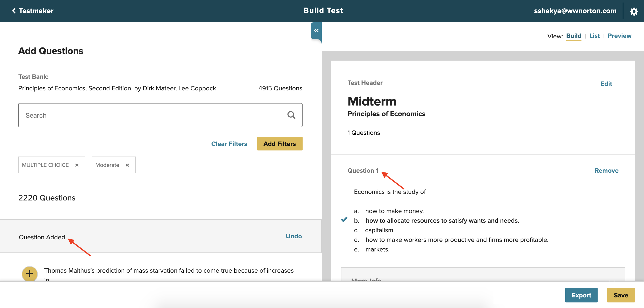Edit the Test Header

click(x=606, y=84)
